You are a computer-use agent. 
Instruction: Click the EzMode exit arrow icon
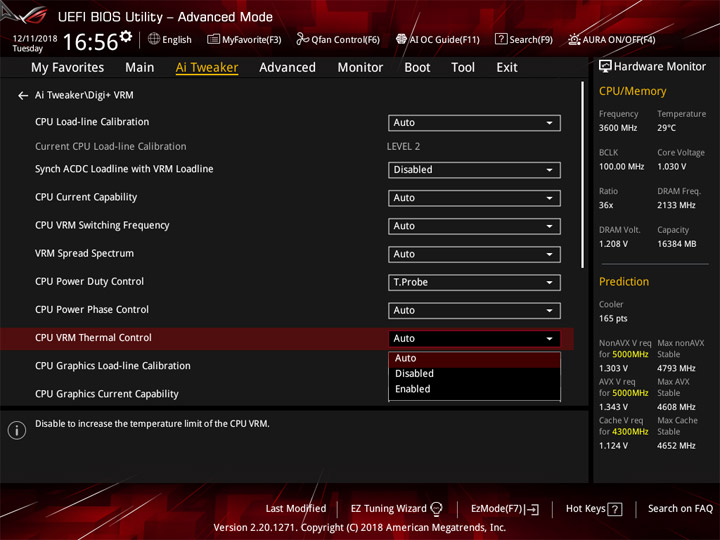point(533,509)
